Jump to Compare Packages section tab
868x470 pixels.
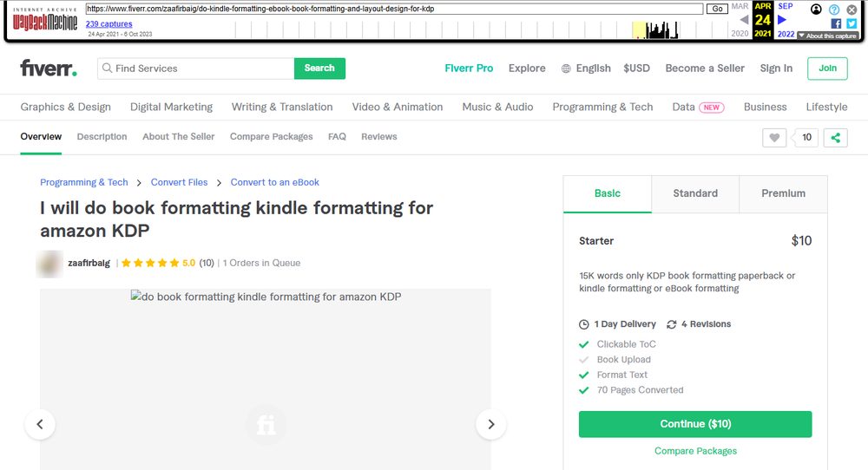(271, 136)
